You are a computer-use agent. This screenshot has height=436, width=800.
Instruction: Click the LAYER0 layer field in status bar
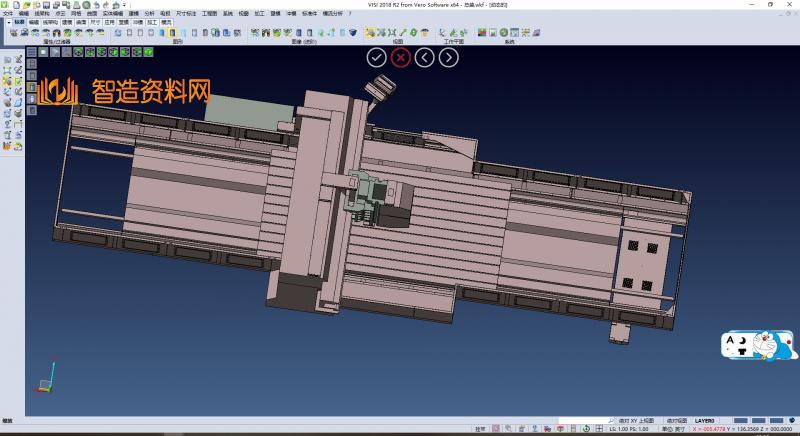tap(705, 420)
